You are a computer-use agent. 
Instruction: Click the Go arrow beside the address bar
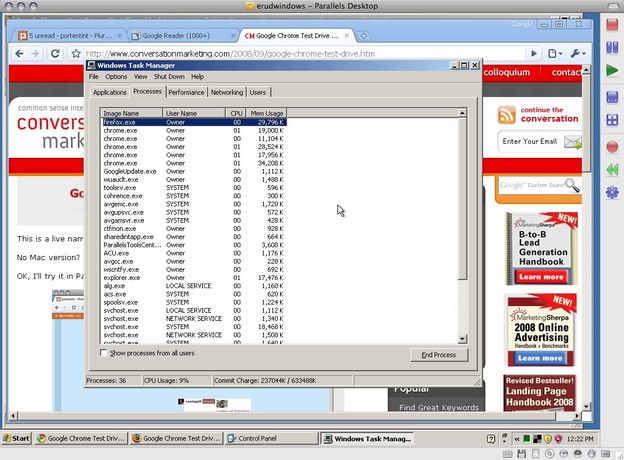(534, 53)
